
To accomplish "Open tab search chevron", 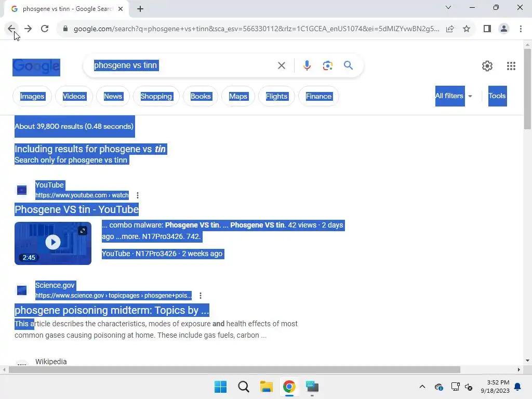I will pos(448,7).
